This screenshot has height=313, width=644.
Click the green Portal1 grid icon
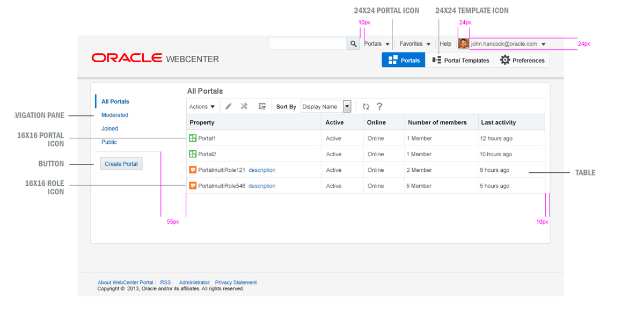193,139
